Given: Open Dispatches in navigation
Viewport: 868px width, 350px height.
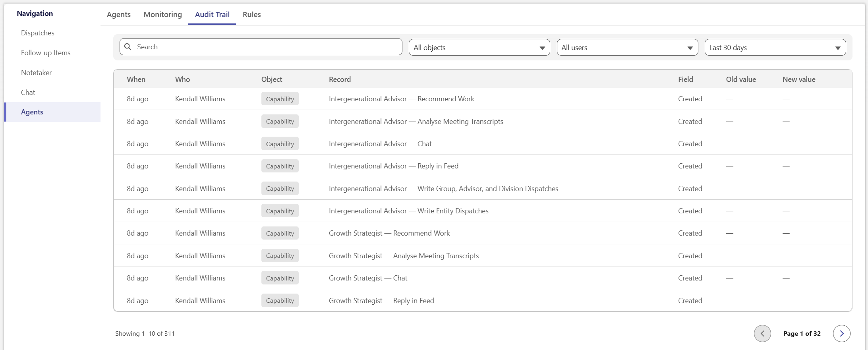Looking at the screenshot, I should (38, 33).
